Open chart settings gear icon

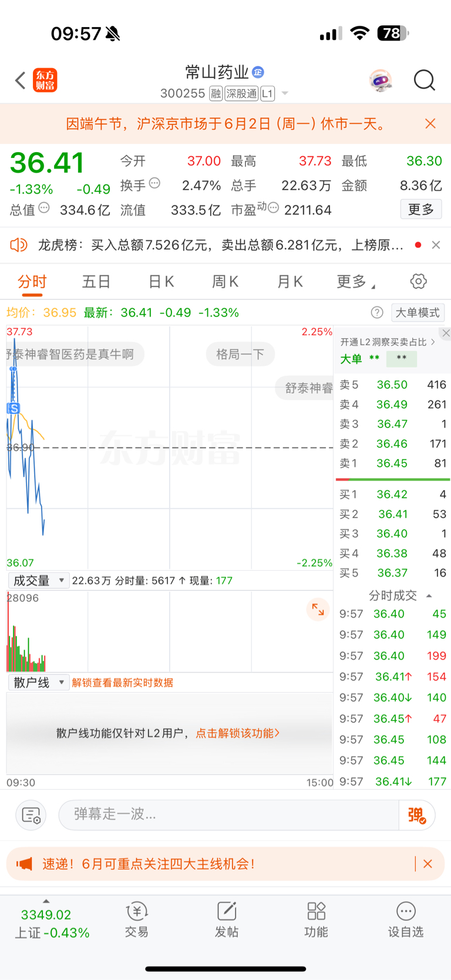pos(418,281)
